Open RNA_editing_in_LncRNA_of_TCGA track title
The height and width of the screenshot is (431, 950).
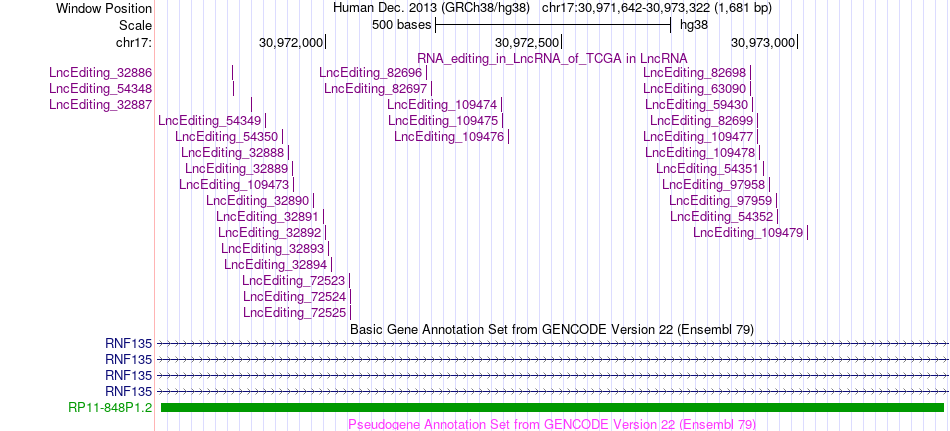(x=553, y=58)
